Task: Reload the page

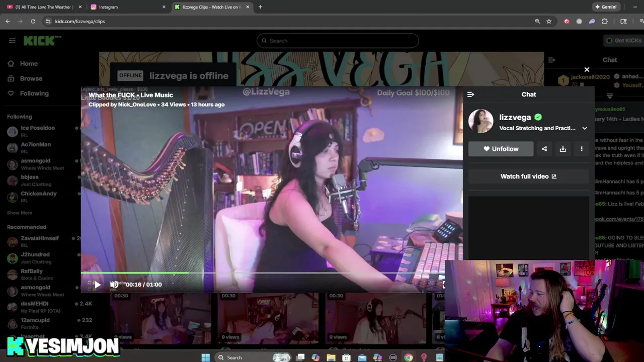Action: [33, 21]
